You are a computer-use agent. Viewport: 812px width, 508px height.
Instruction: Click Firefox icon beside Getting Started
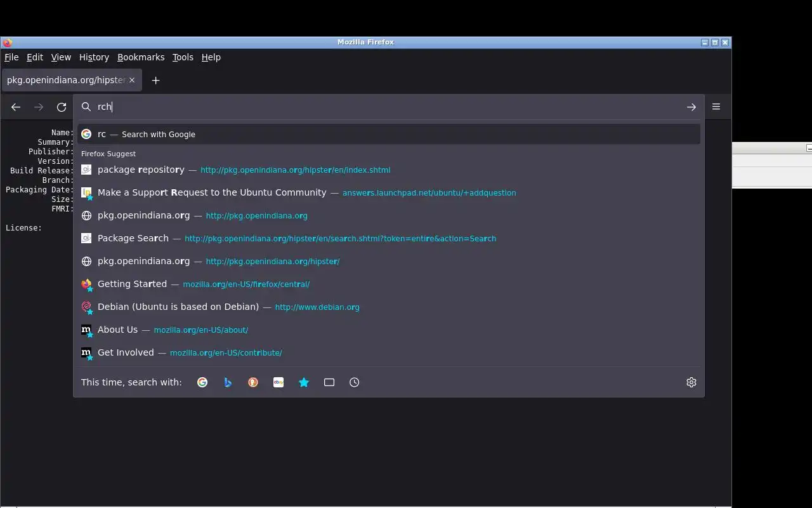click(x=87, y=284)
